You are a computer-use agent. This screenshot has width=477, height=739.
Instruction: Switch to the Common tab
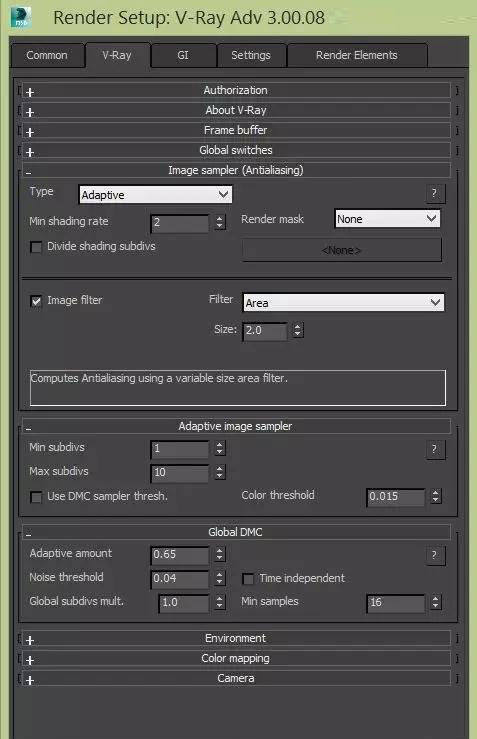pos(47,55)
